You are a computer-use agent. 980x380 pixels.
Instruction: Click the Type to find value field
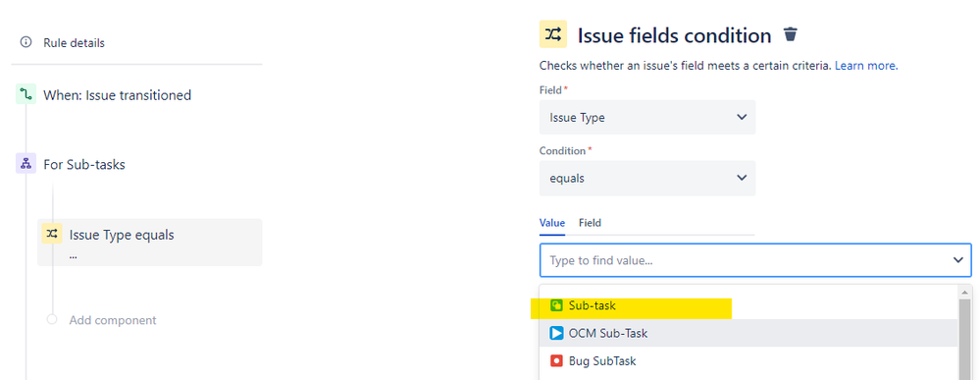755,260
